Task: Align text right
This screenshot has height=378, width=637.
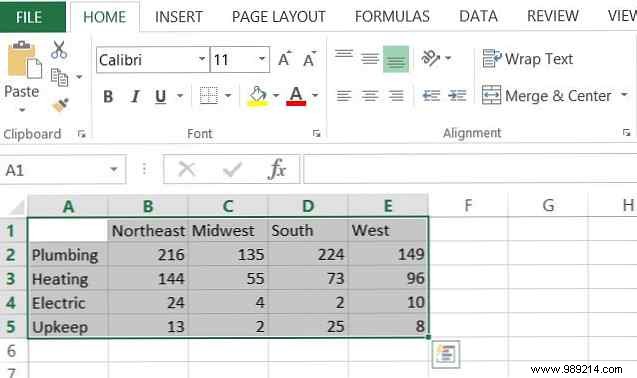Action: pyautogui.click(x=396, y=96)
